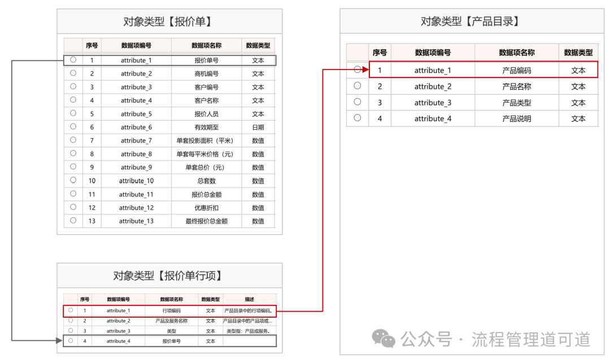Select the radio button for 产品说明 row

(x=357, y=118)
